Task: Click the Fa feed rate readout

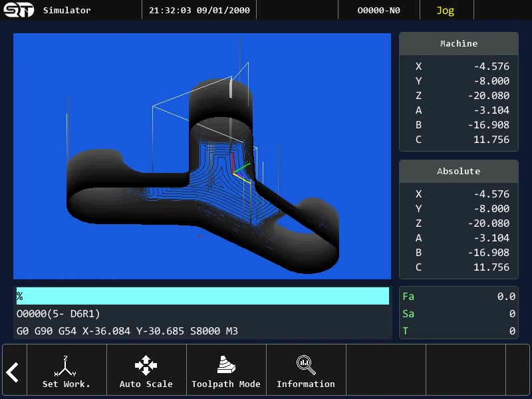Action: (x=459, y=296)
